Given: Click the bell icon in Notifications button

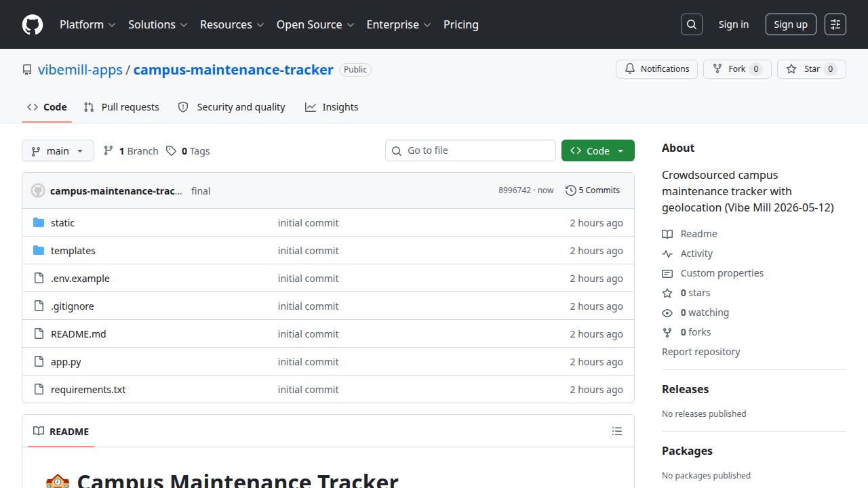Looking at the screenshot, I should pyautogui.click(x=630, y=69).
